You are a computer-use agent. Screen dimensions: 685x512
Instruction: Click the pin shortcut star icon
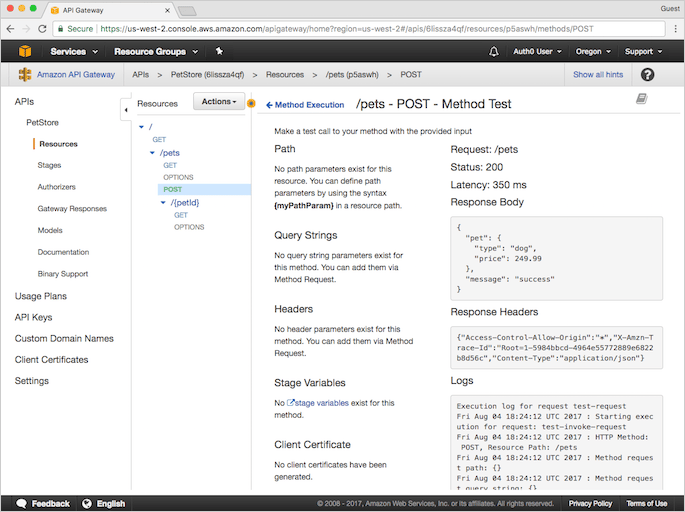tap(219, 51)
